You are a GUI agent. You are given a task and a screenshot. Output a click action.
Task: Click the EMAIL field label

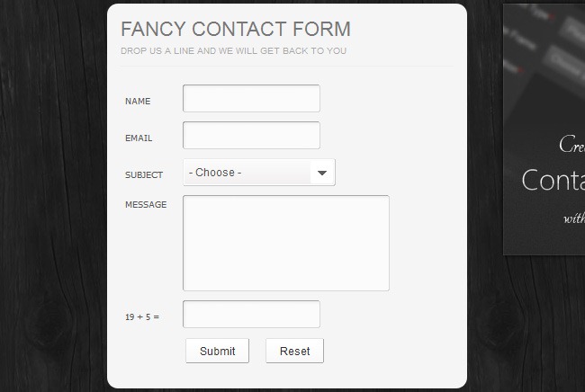(139, 138)
